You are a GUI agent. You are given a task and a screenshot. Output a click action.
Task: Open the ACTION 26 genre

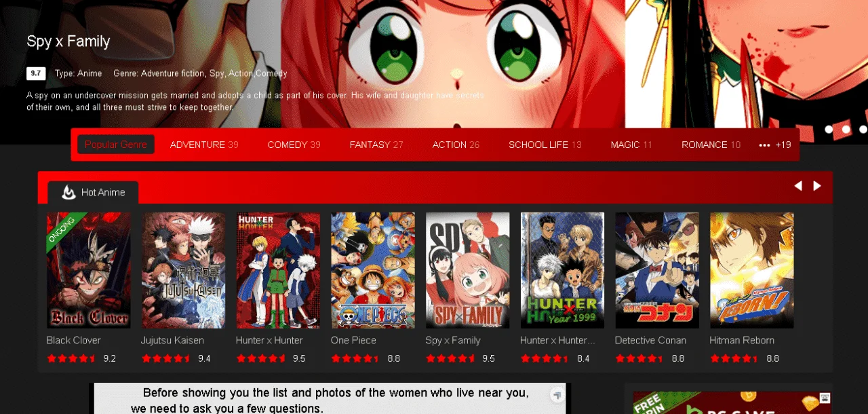coord(456,145)
